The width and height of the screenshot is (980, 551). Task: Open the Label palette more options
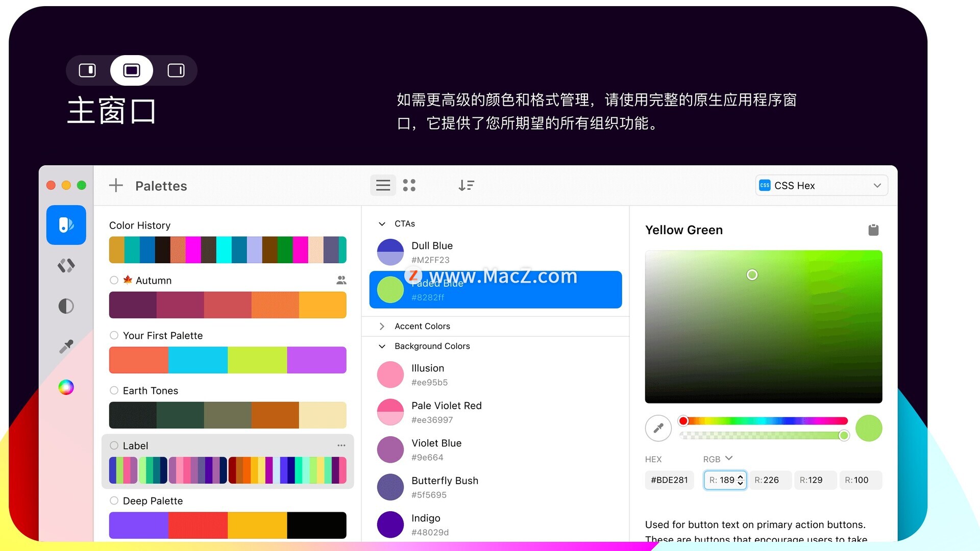coord(341,445)
